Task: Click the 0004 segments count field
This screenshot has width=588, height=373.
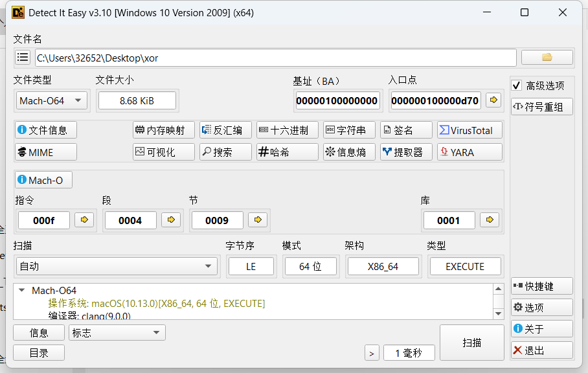Action: pos(131,220)
